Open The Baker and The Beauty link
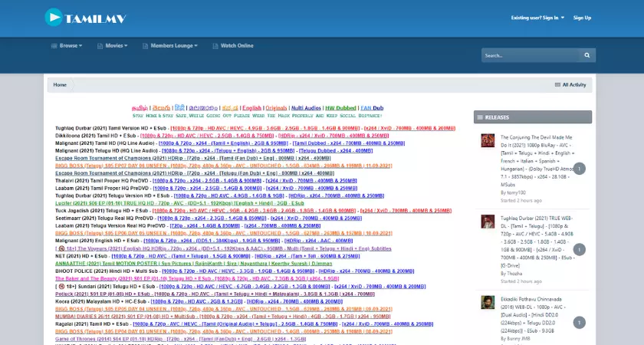 (x=197, y=278)
